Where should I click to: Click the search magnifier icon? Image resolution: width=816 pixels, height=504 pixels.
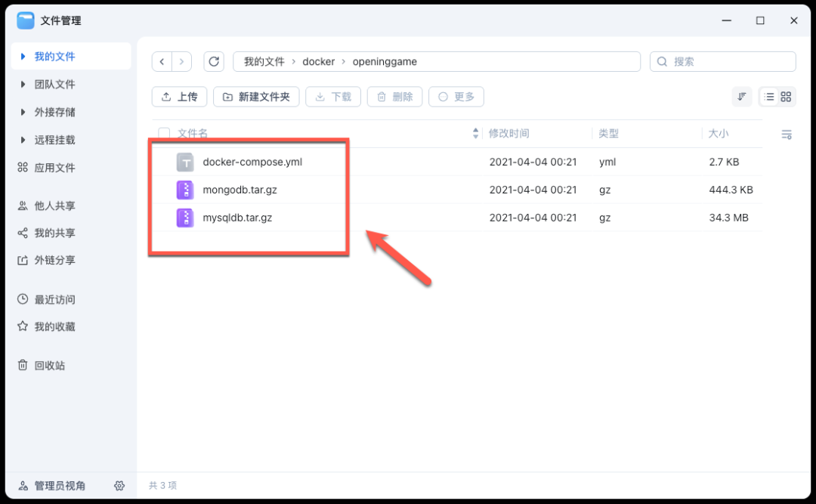663,61
